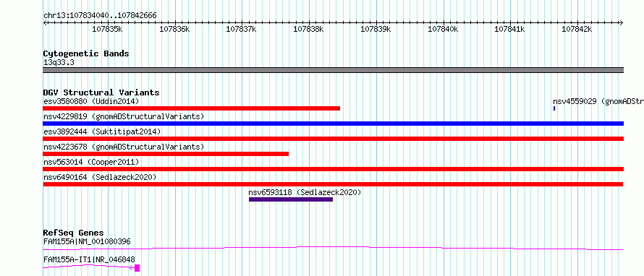Screen dimensions: 644x276
Task: Click the 107835k ruler tick label
Action: pyautogui.click(x=107, y=29)
